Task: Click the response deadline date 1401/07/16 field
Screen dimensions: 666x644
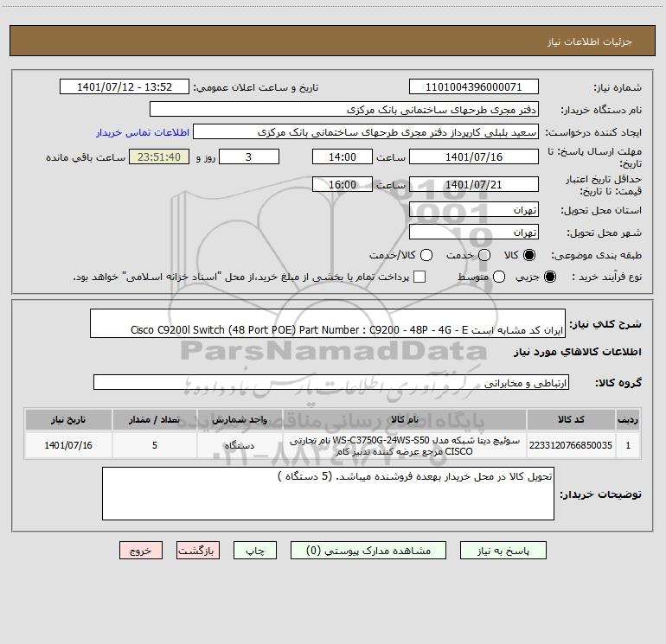Action: pyautogui.click(x=474, y=156)
